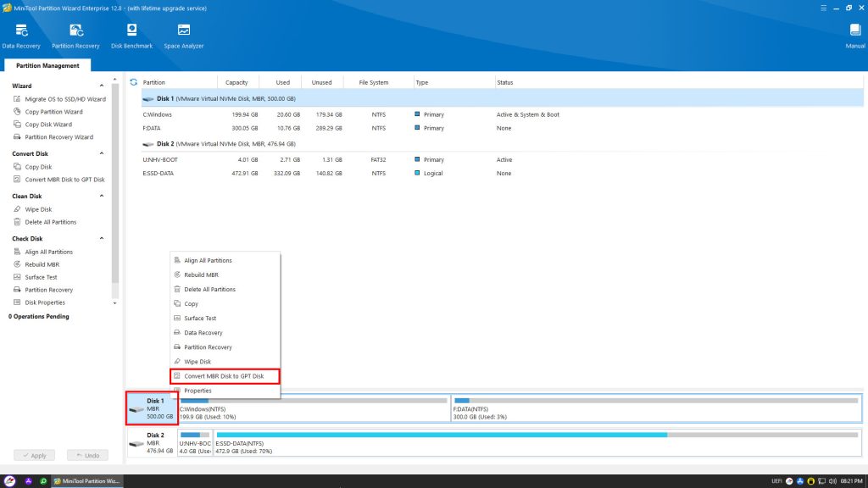
Task: Click the network icon in the system tray
Action: [822, 481]
